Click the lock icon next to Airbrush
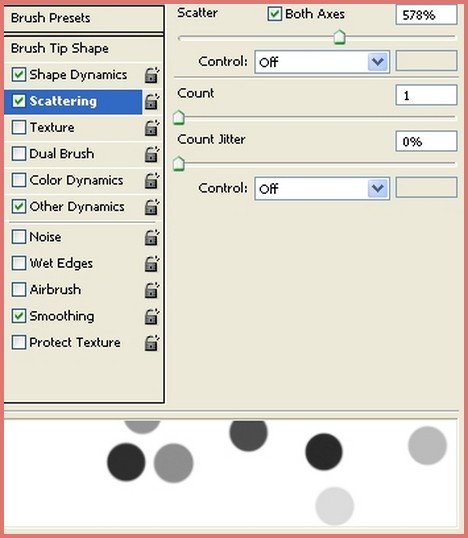468x538 pixels. tap(151, 290)
